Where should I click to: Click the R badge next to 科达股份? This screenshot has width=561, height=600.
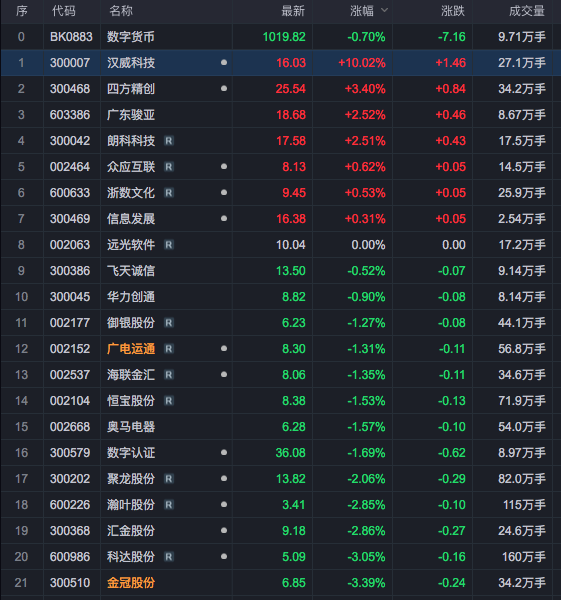[169, 557]
